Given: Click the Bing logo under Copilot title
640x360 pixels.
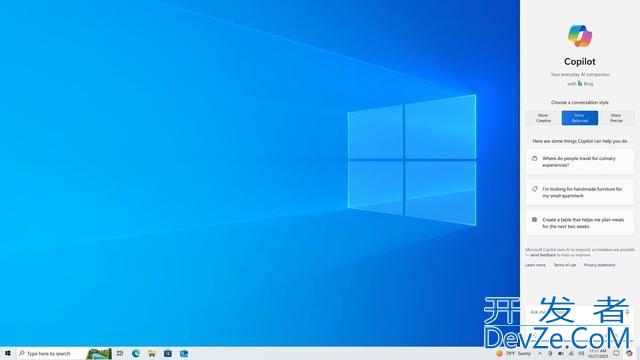Looking at the screenshot, I should click(580, 83).
